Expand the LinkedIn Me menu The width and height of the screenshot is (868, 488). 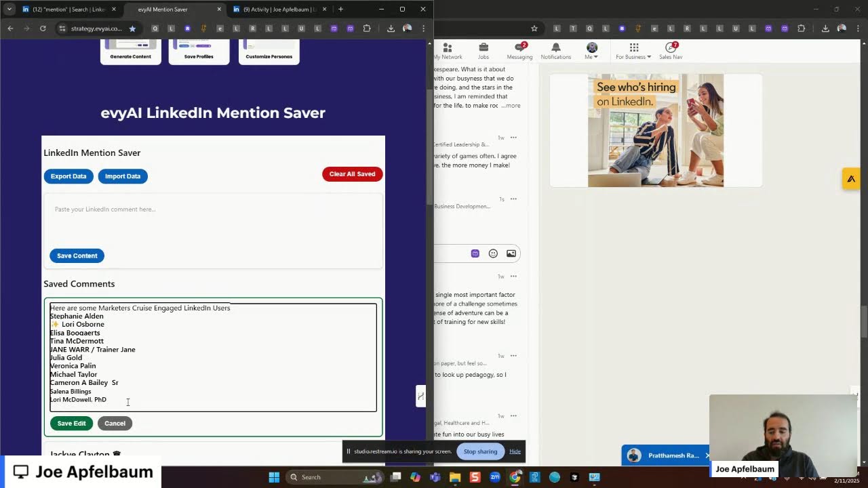[591, 51]
